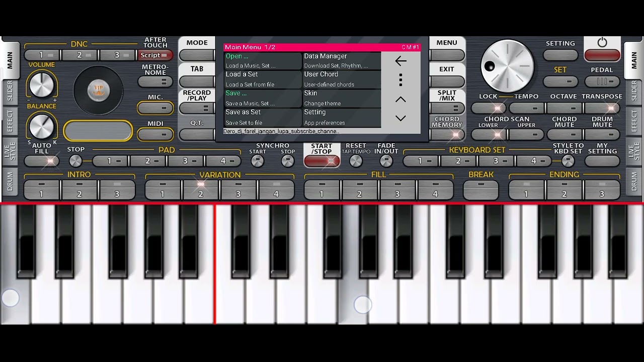
Task: Open Setting button at top right
Action: click(x=560, y=55)
